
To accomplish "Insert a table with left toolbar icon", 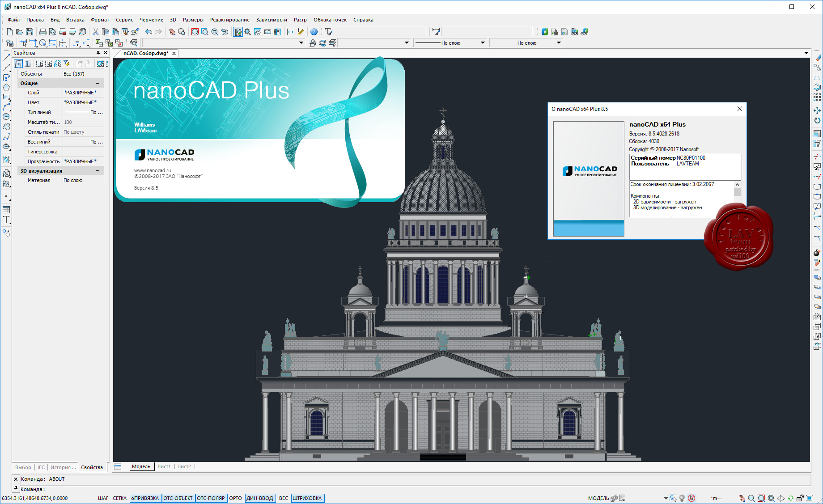I will tap(6, 210).
